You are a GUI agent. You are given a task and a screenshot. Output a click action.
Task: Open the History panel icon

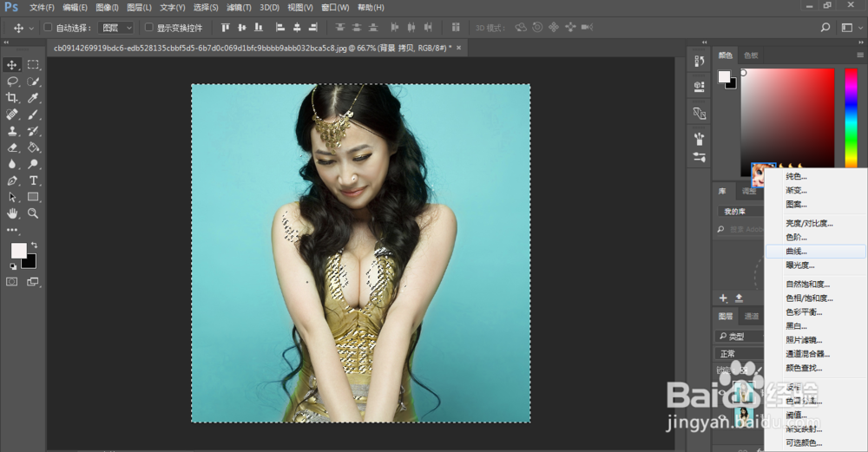point(699,61)
